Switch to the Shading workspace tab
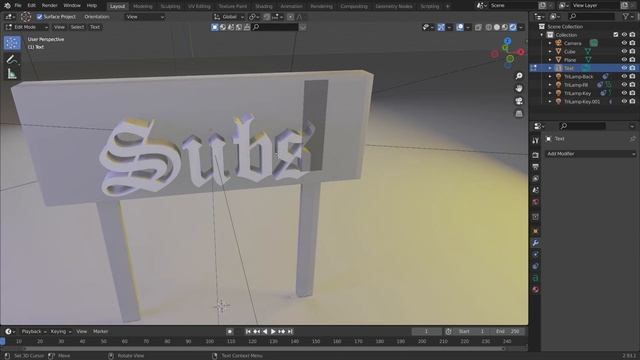Image resolution: width=640 pixels, height=360 pixels. pyautogui.click(x=263, y=6)
